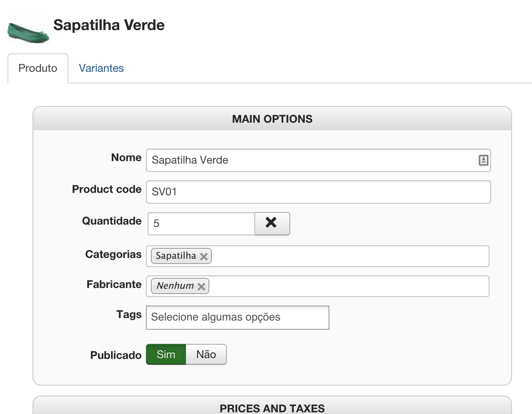Focus the Product code field
Image resolution: width=532 pixels, height=414 pixels.
click(x=318, y=192)
